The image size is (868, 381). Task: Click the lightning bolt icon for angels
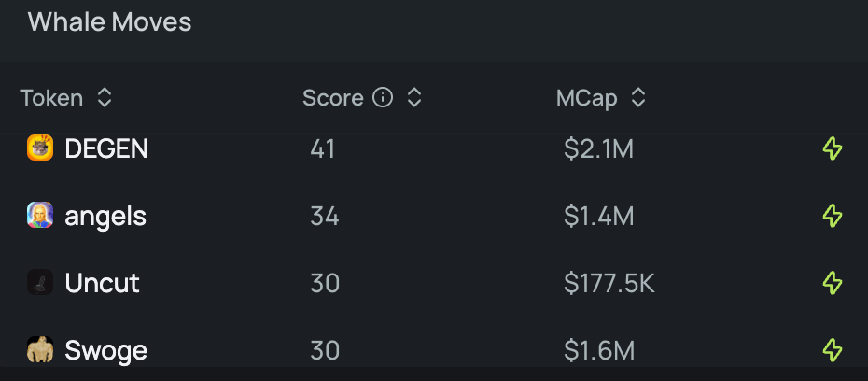(x=832, y=216)
